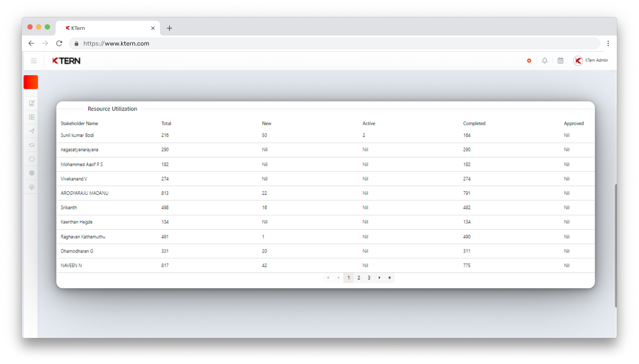
Task: Open the hamburger menu next to KTERN logo
Action: tap(33, 61)
